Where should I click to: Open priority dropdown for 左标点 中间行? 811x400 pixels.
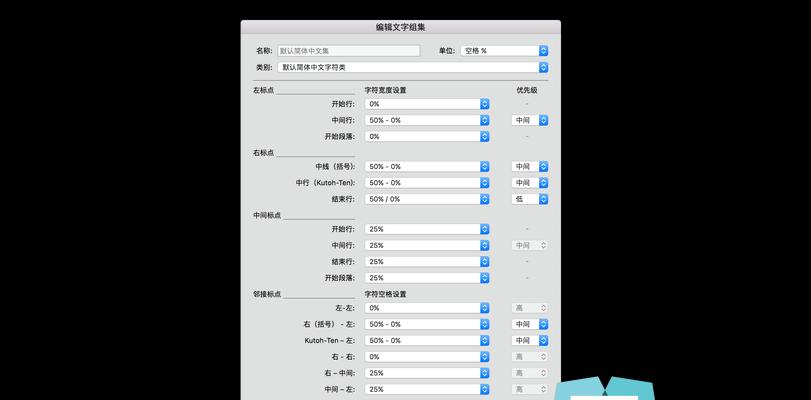click(x=530, y=120)
